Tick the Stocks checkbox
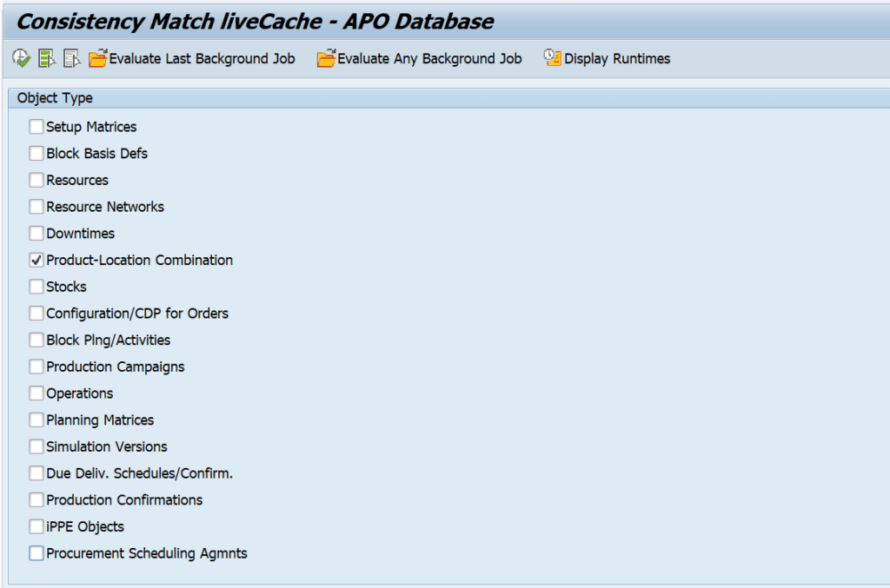 (37, 287)
